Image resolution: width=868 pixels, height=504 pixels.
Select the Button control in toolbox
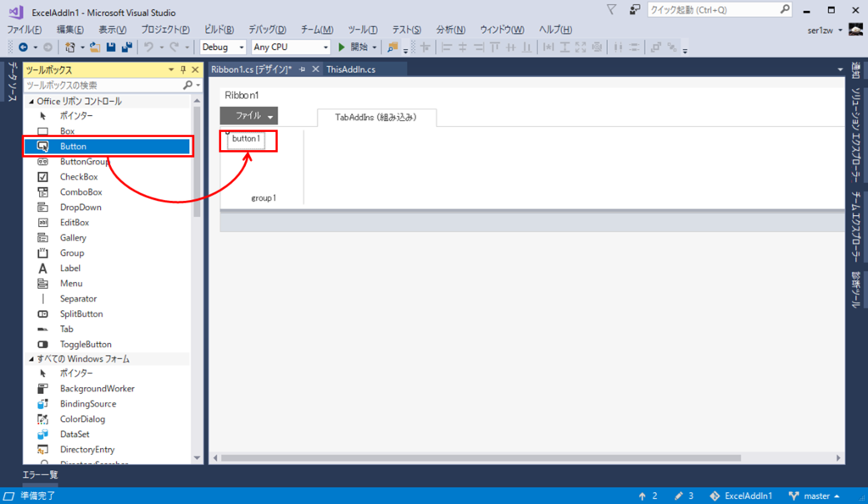pyautogui.click(x=106, y=146)
